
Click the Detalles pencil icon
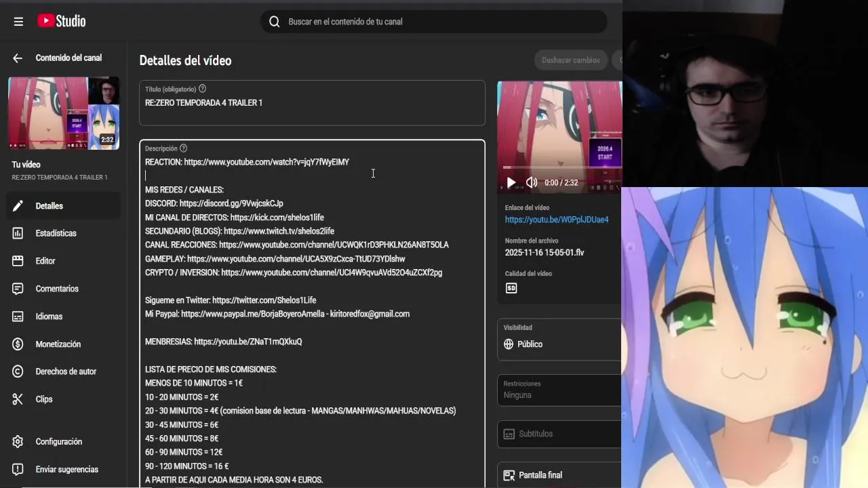(x=18, y=206)
